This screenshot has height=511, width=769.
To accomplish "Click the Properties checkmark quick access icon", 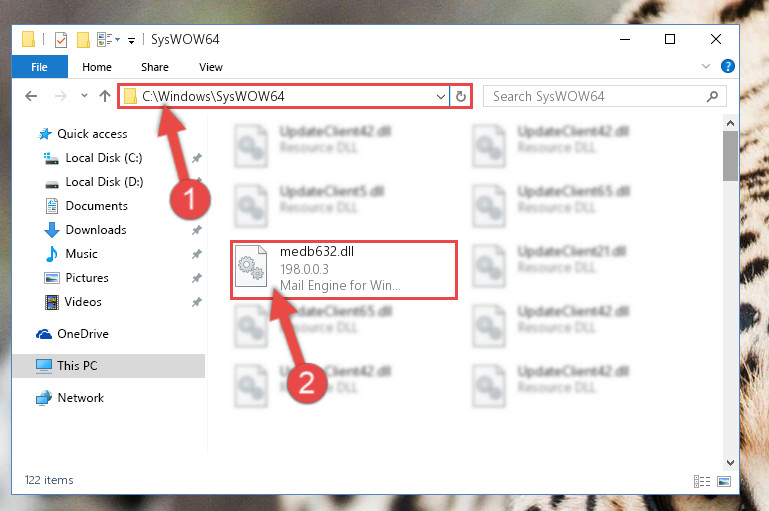I will coord(61,40).
